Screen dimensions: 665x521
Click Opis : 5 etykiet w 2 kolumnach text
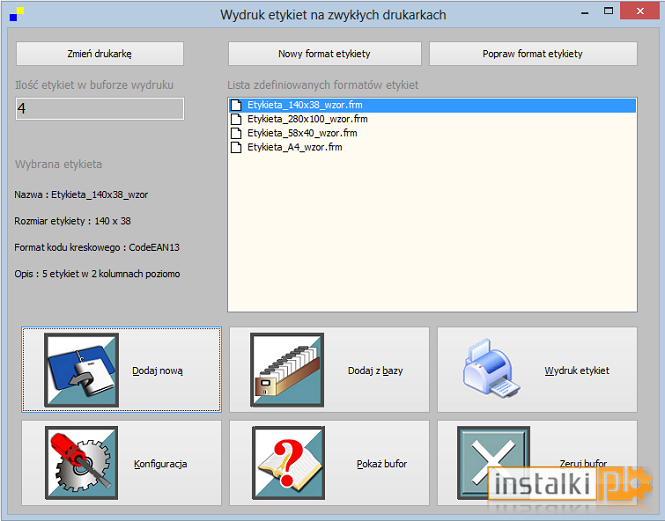click(x=97, y=274)
